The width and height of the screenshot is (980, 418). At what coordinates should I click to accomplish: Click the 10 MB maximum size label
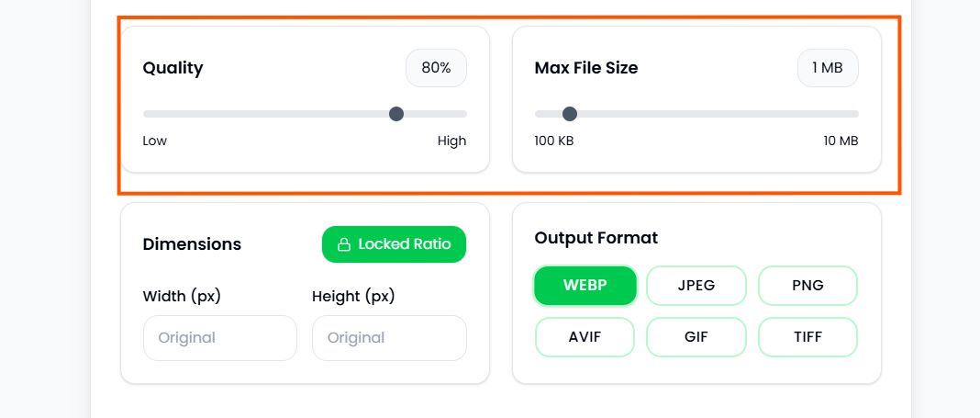click(x=841, y=141)
